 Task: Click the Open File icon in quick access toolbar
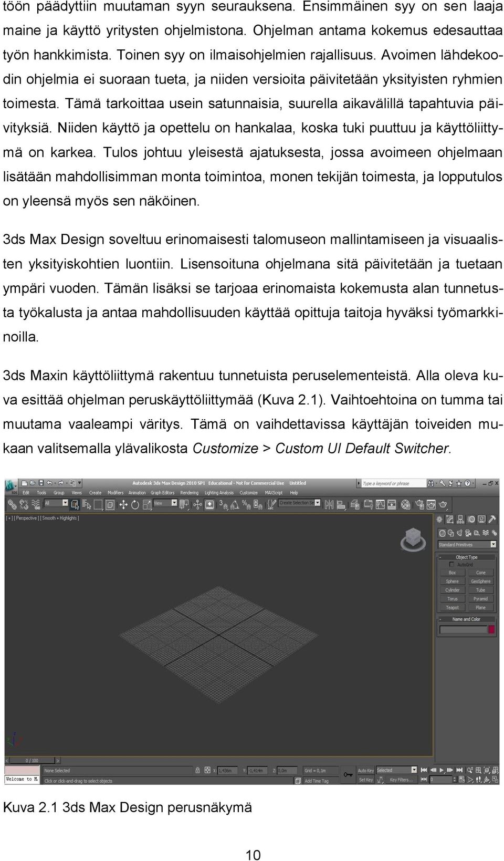point(33,483)
